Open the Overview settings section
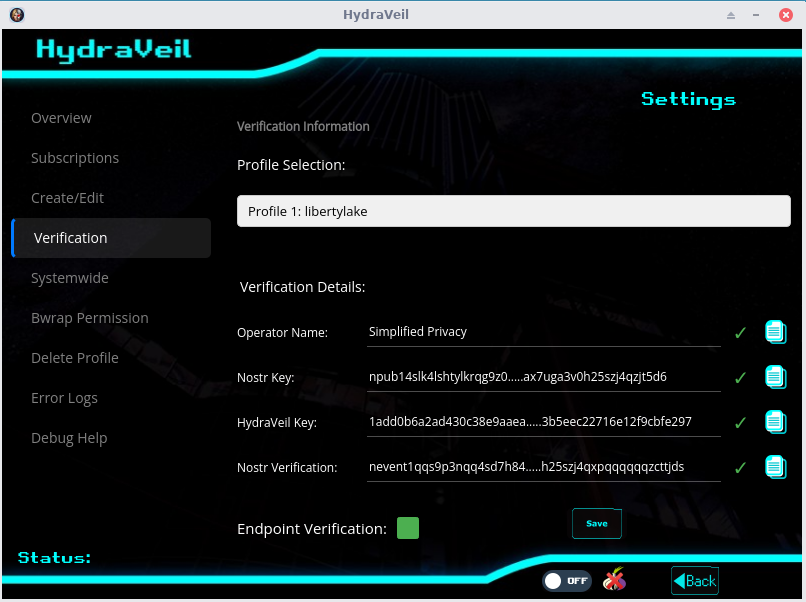Screen dimensions: 806x602 pyautogui.click(x=61, y=118)
